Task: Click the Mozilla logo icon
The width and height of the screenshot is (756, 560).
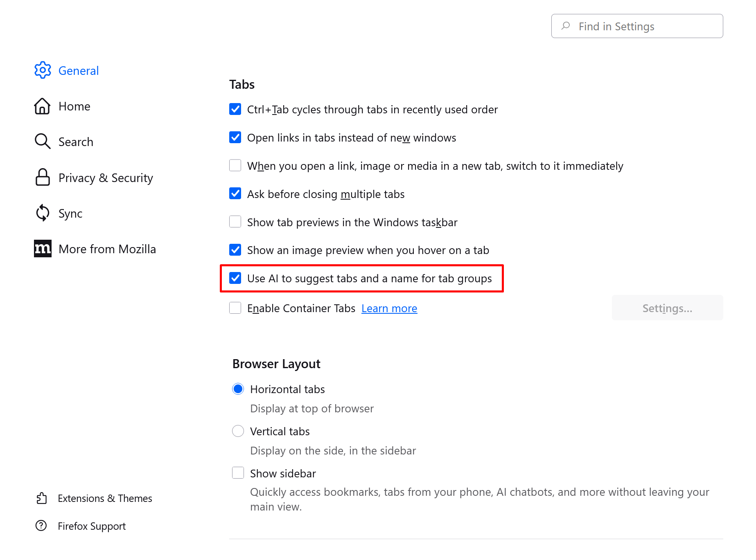Action: pos(43,249)
